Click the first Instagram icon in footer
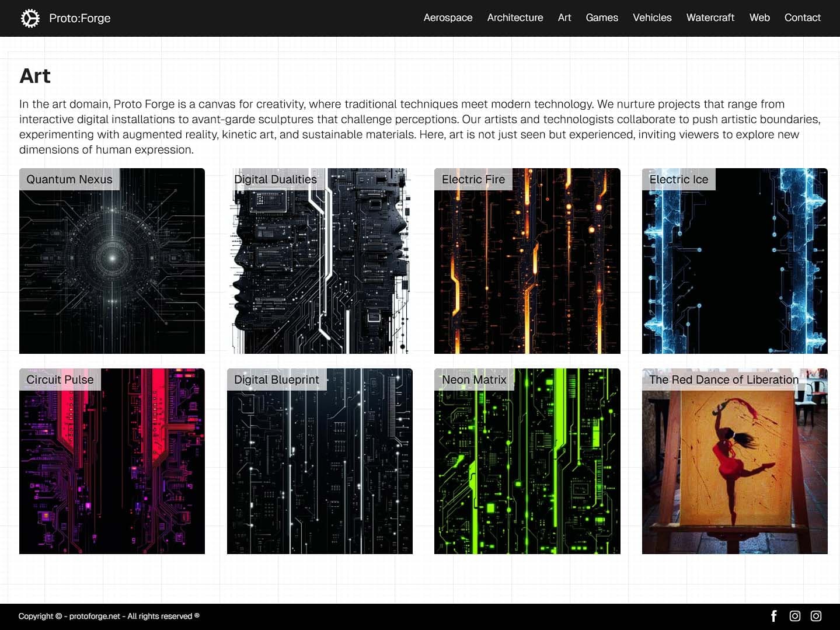840x630 pixels. [795, 616]
